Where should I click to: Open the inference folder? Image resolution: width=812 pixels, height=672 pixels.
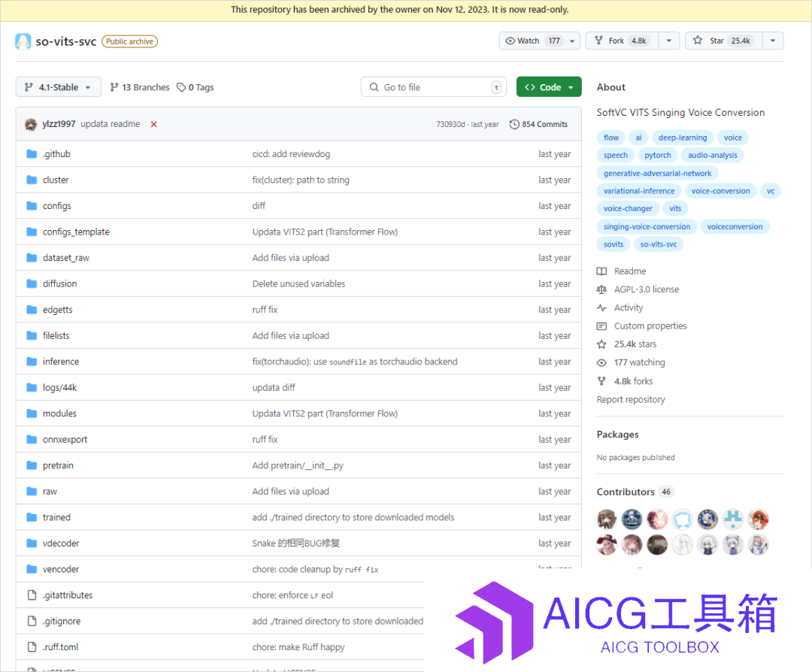click(x=61, y=362)
